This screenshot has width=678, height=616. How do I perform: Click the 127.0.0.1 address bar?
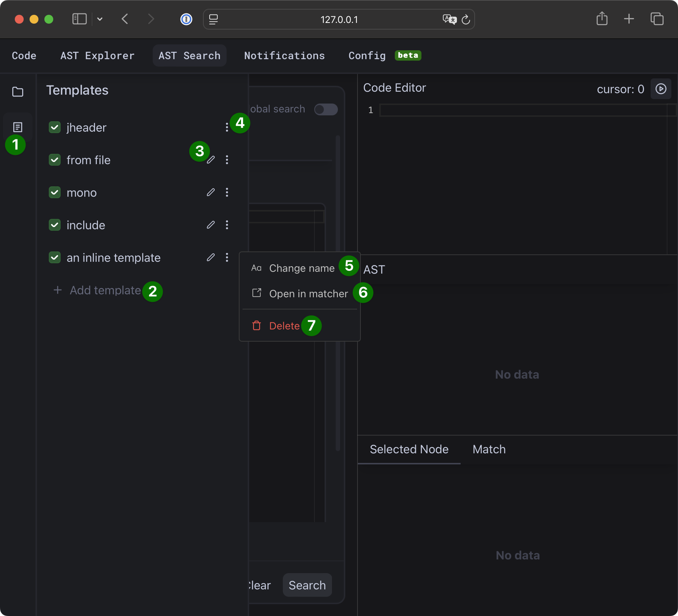pyautogui.click(x=339, y=19)
